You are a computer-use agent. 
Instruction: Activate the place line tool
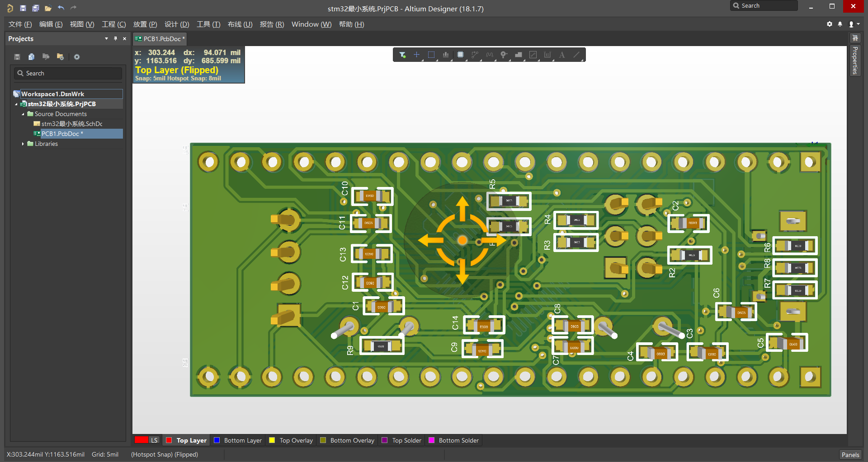576,54
